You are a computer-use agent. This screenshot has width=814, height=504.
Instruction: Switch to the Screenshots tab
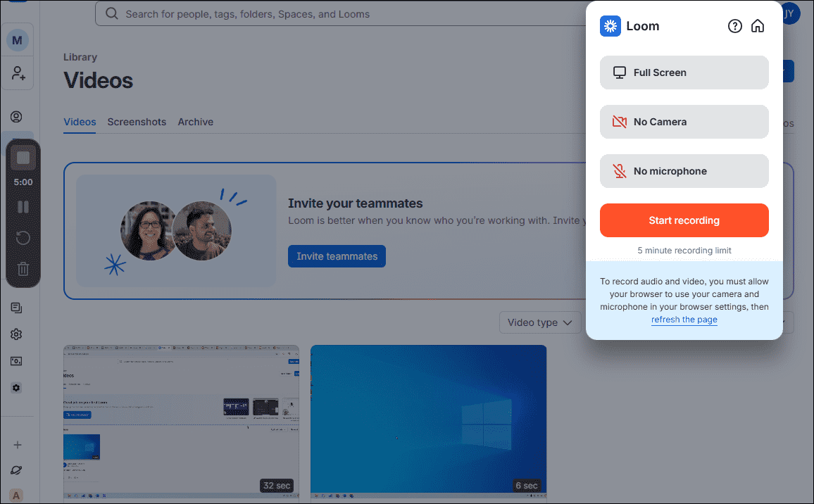coord(137,122)
